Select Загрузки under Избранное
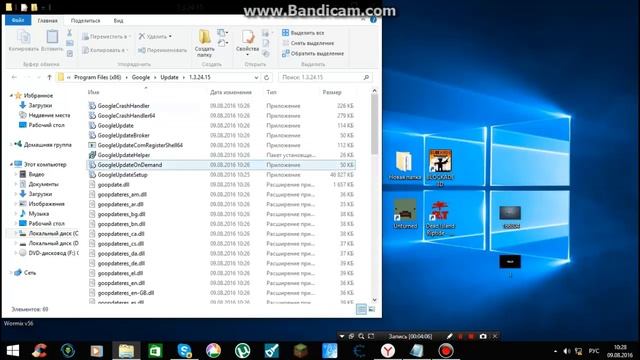Image resolution: width=640 pixels, height=360 pixels. coord(36,105)
